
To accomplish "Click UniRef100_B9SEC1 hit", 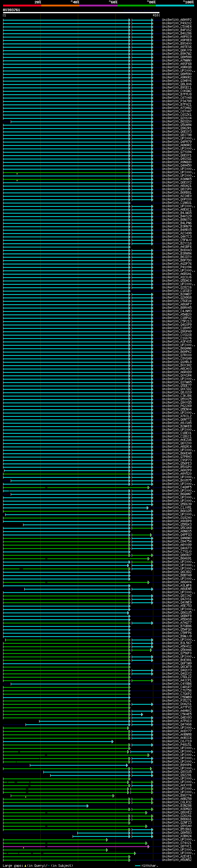I will tap(176, 88).
